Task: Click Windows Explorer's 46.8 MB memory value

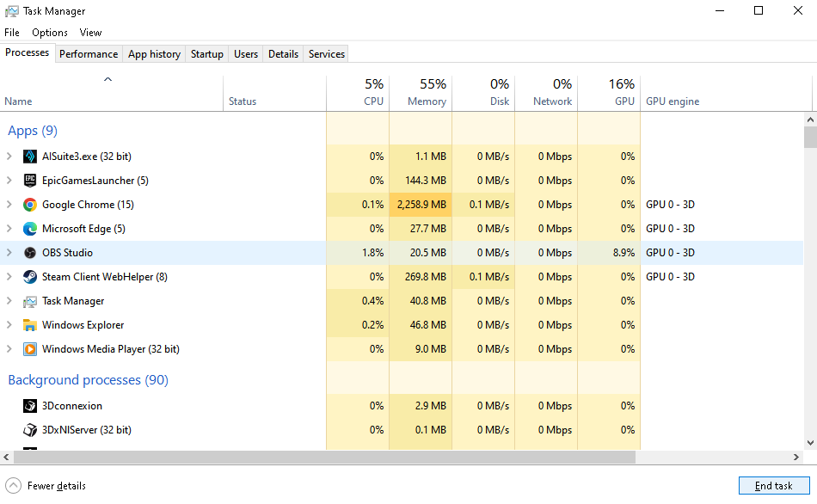Action: coord(427,325)
